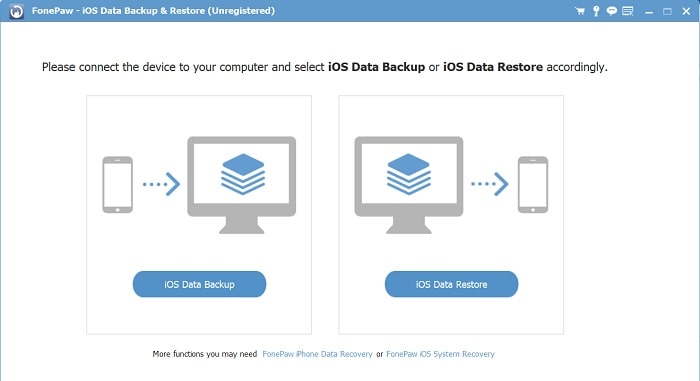The width and height of the screenshot is (700, 381).
Task: Click the 'Please connect the device' instruction text
Action: click(x=325, y=67)
